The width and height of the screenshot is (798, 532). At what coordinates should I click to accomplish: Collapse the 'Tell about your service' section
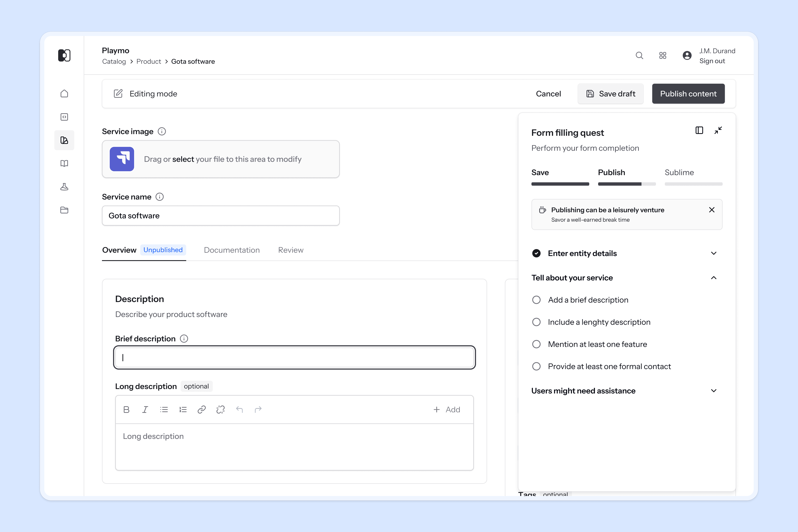[714, 278]
